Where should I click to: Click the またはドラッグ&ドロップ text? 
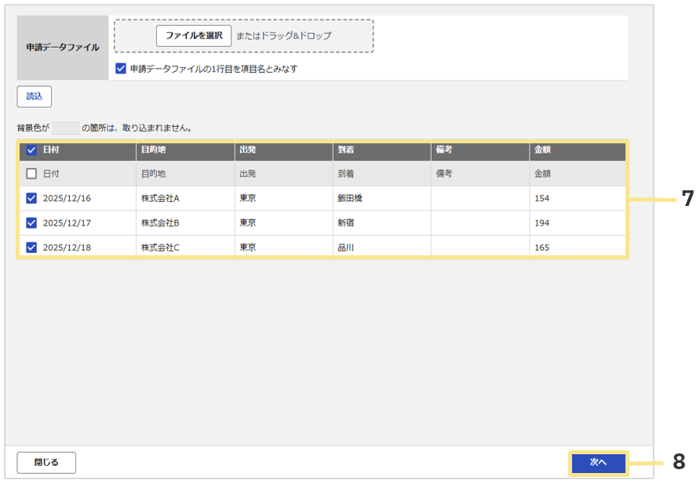283,36
